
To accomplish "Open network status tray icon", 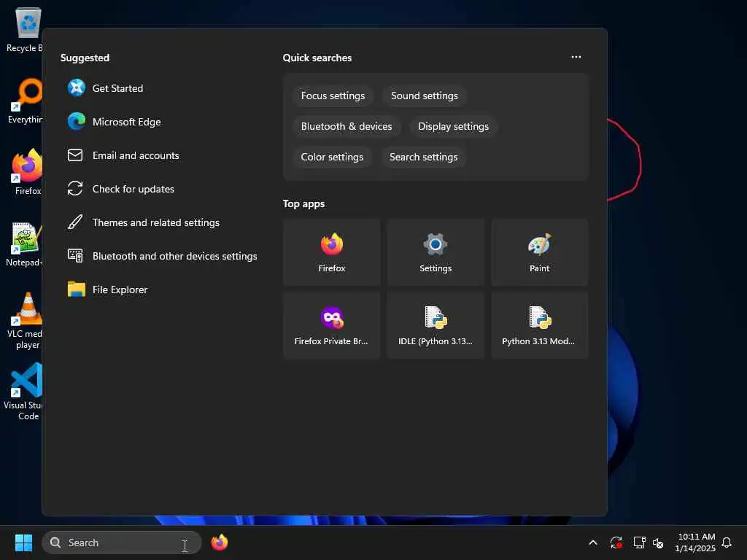I will (639, 542).
